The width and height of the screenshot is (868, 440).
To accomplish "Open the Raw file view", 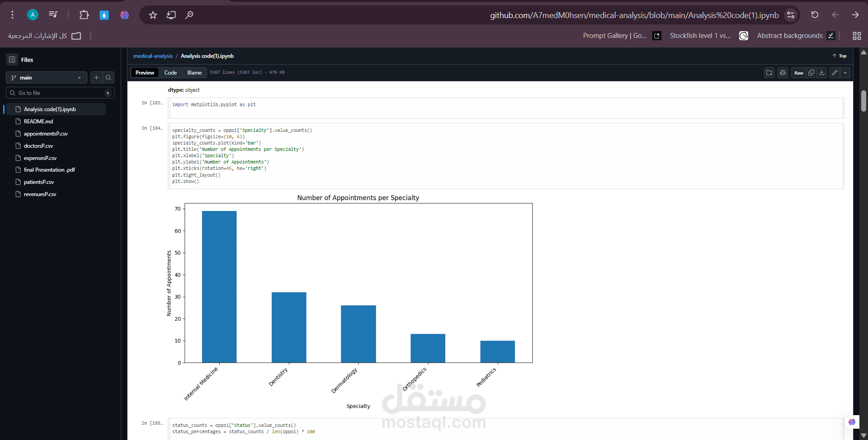I will point(799,73).
